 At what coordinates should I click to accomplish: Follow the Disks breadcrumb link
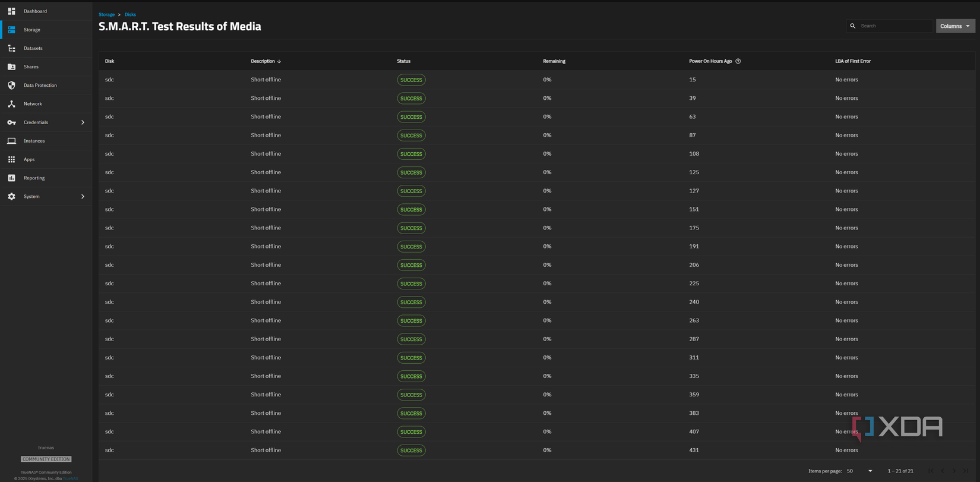(130, 14)
